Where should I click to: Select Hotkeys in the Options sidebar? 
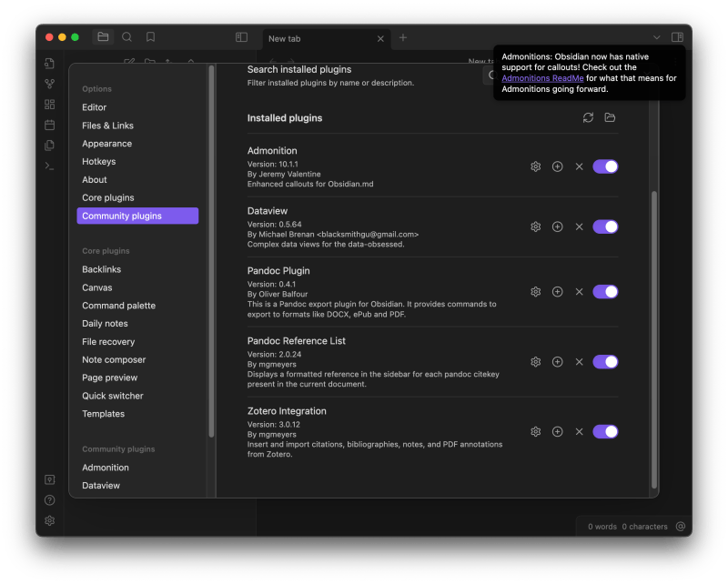(97, 161)
